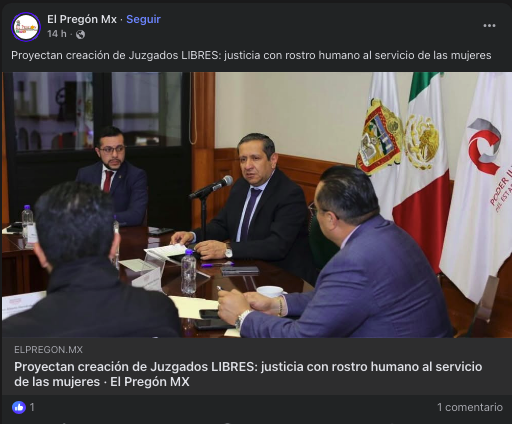Image resolution: width=512 pixels, height=424 pixels.
Task: Click the man wearing the red tie
Action: (x=113, y=177)
